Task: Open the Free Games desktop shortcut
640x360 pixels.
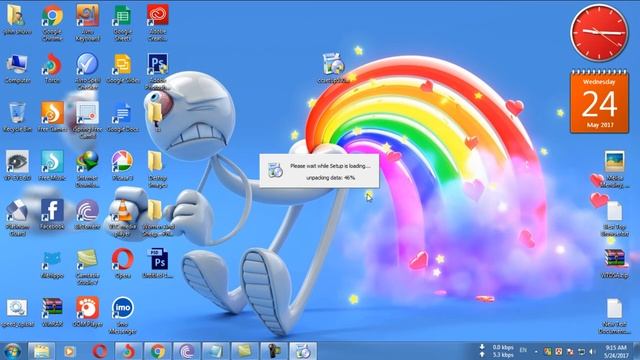Action: tap(52, 118)
